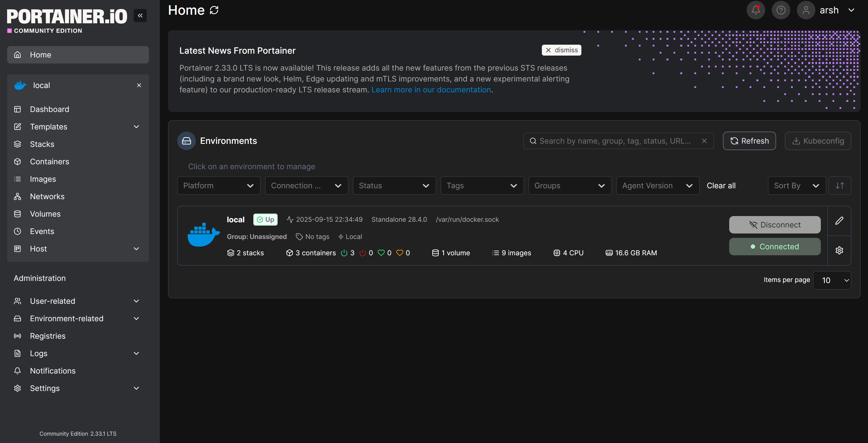Open Status filter dropdown
The image size is (868, 443).
pyautogui.click(x=394, y=186)
